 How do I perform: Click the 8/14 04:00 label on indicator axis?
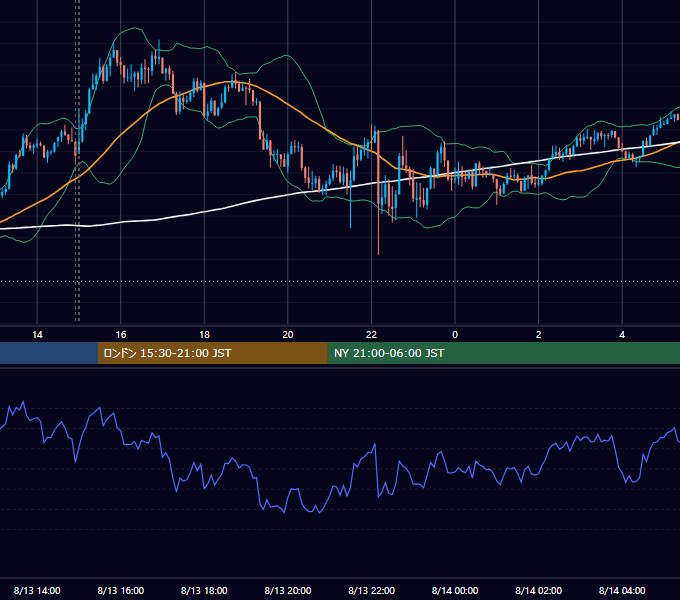pos(622,590)
